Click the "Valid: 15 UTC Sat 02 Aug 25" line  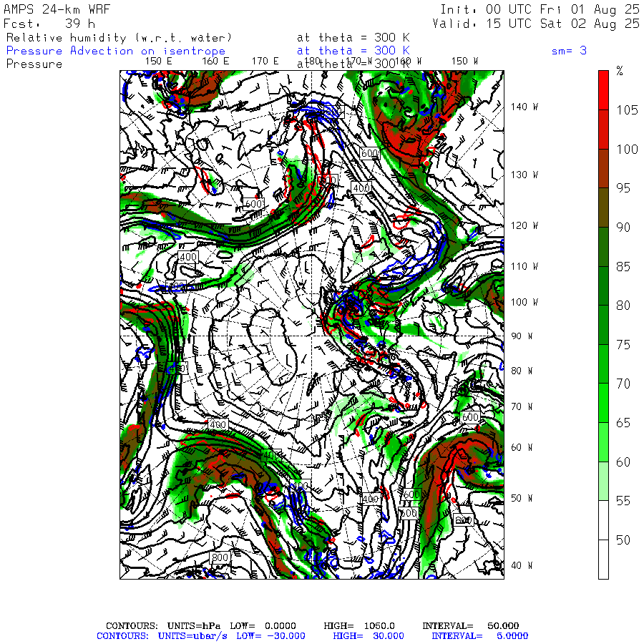[x=535, y=24]
